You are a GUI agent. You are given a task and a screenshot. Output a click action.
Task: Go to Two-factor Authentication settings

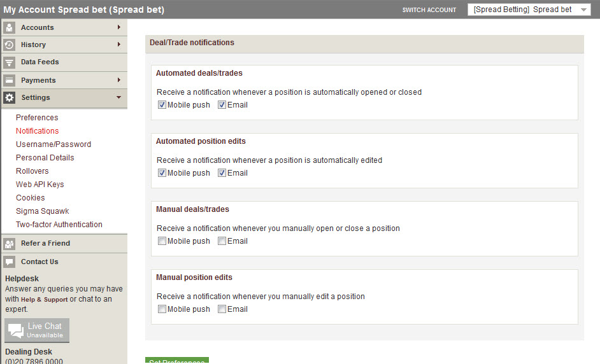point(59,225)
